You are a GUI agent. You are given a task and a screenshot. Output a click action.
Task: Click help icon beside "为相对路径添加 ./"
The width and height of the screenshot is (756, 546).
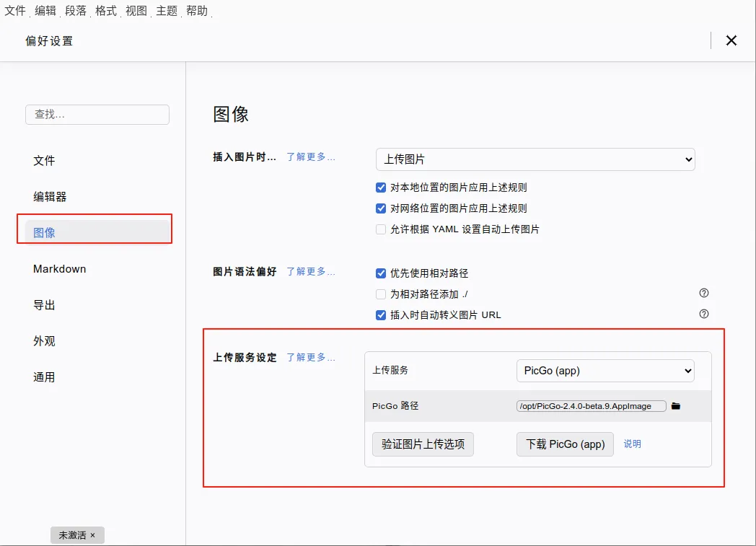coord(704,293)
